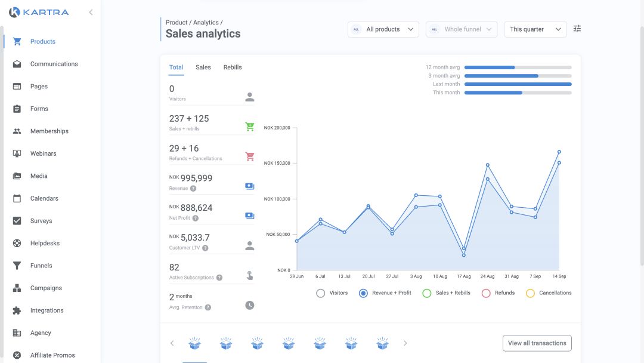Screen dimensions: 644x363
Task: Switch to the Rebills tab
Action: (233, 67)
